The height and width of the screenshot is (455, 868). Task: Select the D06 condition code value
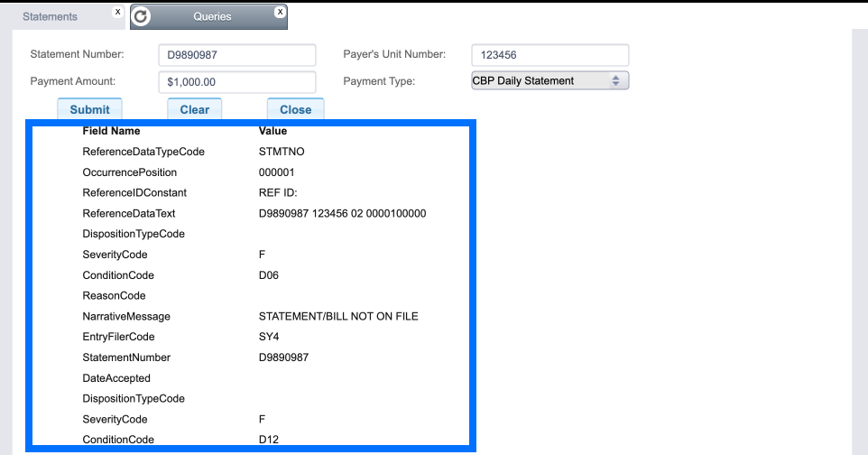click(269, 275)
